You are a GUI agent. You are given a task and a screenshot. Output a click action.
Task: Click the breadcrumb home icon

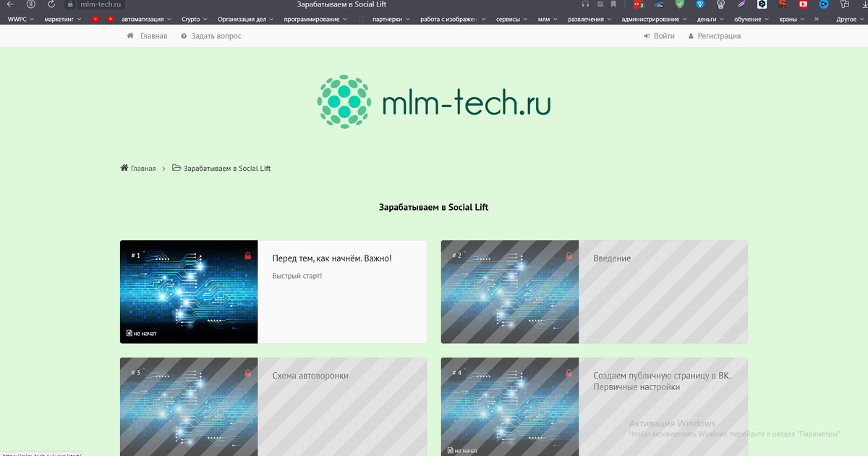pyautogui.click(x=124, y=168)
